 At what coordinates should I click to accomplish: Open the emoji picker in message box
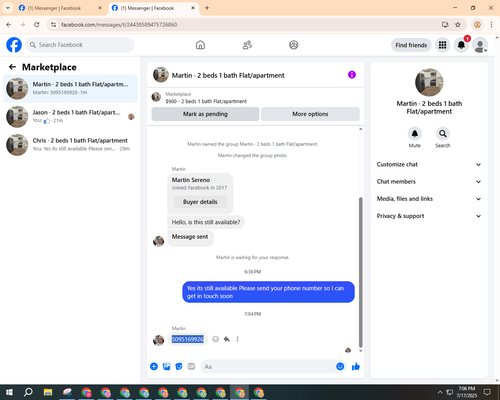[340, 367]
